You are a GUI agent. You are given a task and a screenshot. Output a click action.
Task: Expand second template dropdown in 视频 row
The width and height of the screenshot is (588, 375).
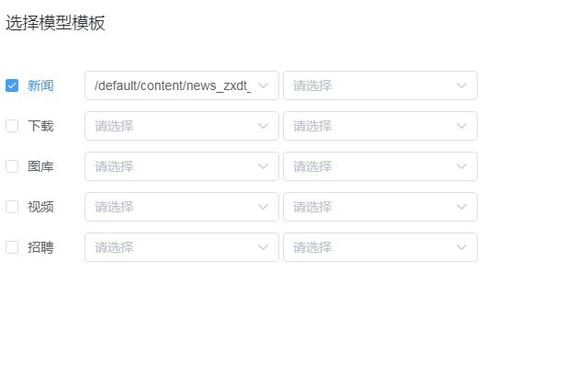tap(379, 207)
